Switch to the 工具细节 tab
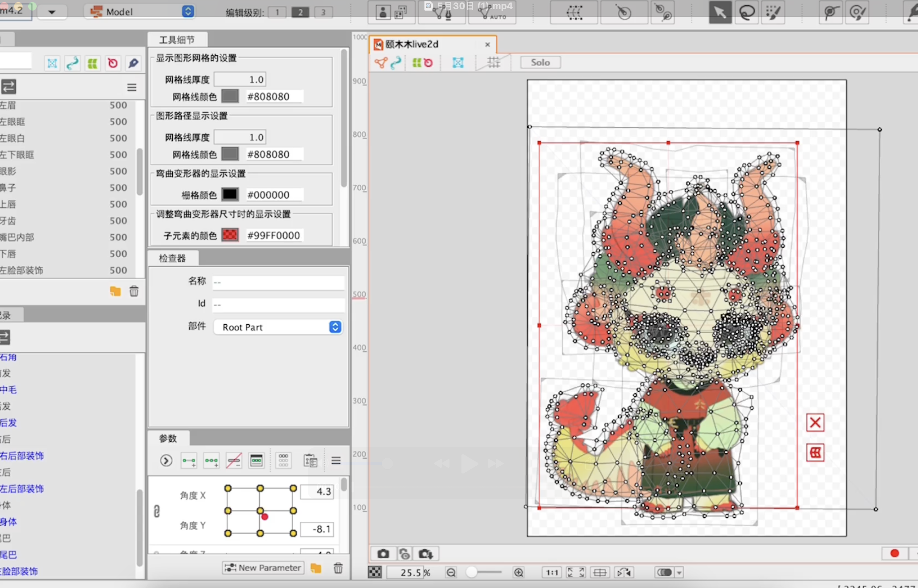 pos(177,40)
